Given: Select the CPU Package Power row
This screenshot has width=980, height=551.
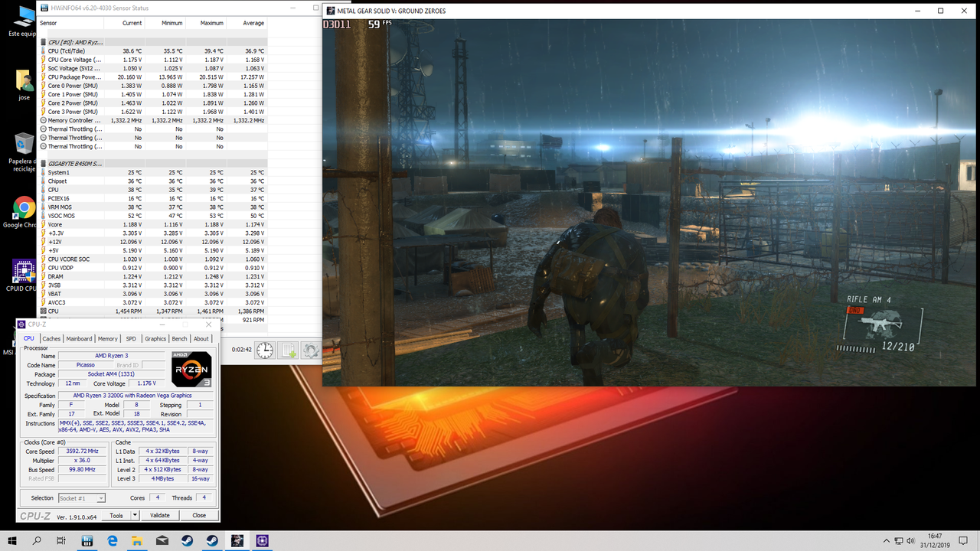Looking at the screenshot, I should (152, 77).
